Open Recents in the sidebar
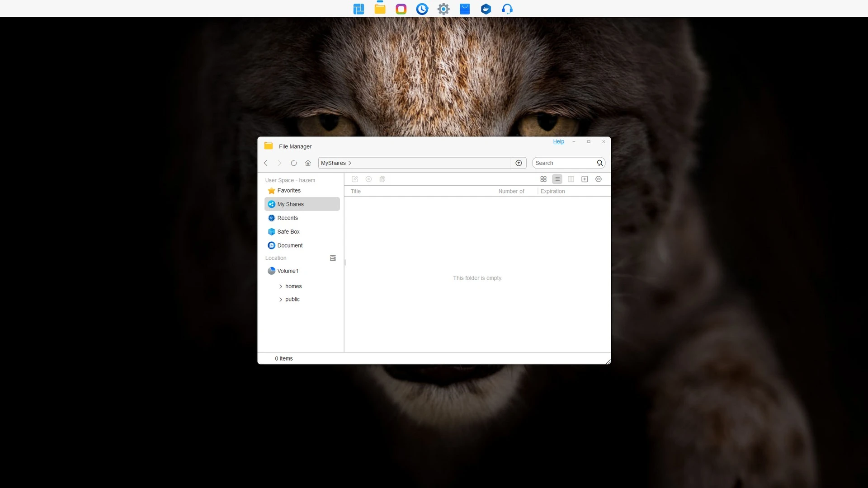Viewport: 868px width, 488px height. (x=288, y=218)
